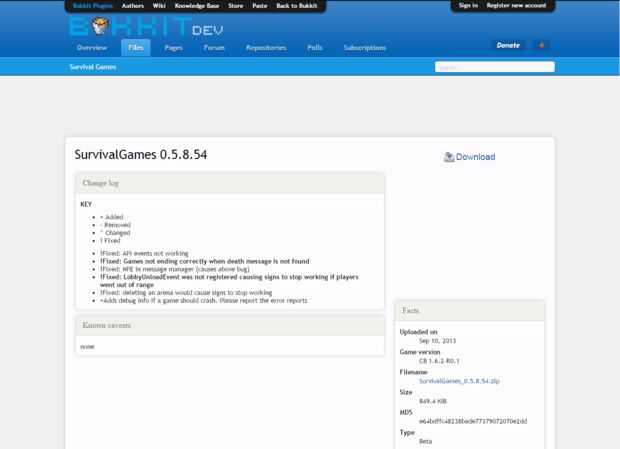The height and width of the screenshot is (449, 620).
Task: Open the Wiki top menu item
Action: coord(159,6)
